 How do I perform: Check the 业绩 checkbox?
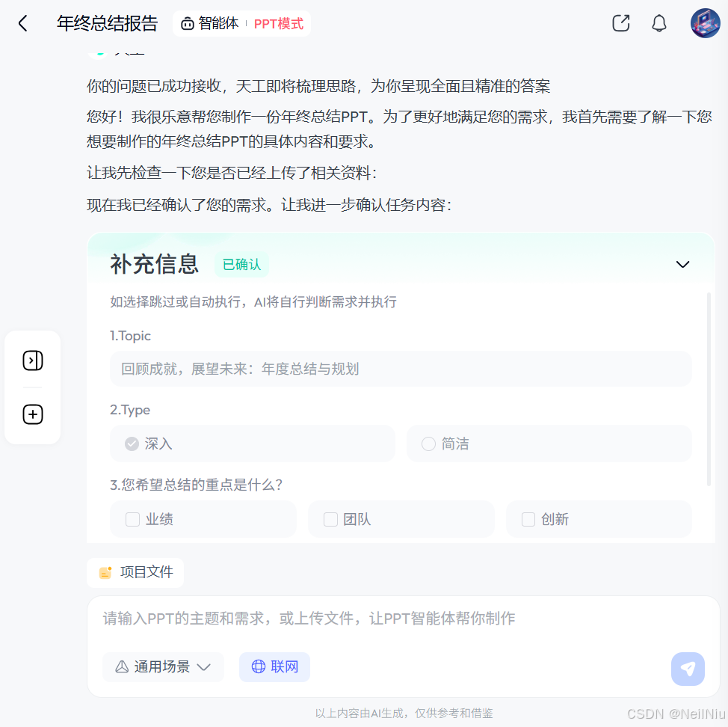click(x=132, y=518)
